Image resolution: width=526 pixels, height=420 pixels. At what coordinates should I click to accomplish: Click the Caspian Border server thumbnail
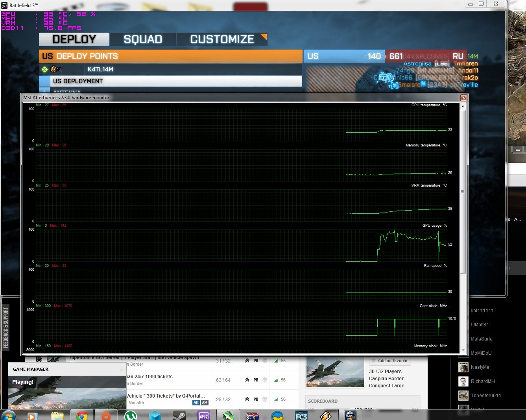[x=335, y=372]
